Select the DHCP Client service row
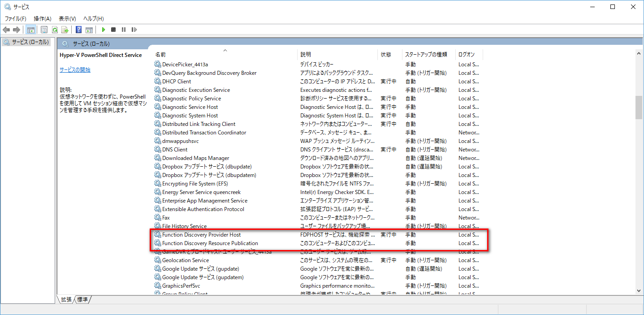The height and width of the screenshot is (315, 644). click(x=177, y=82)
